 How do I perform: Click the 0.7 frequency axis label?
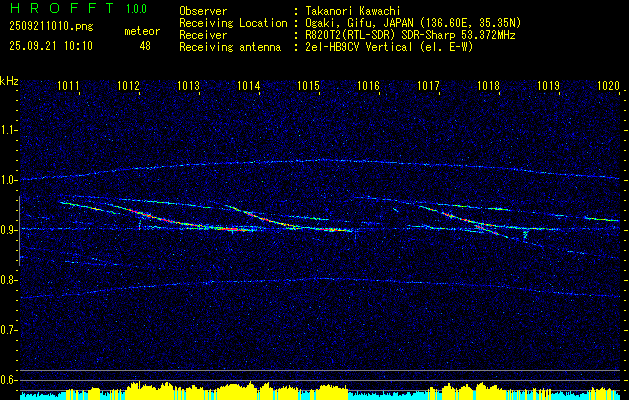coord(9,330)
